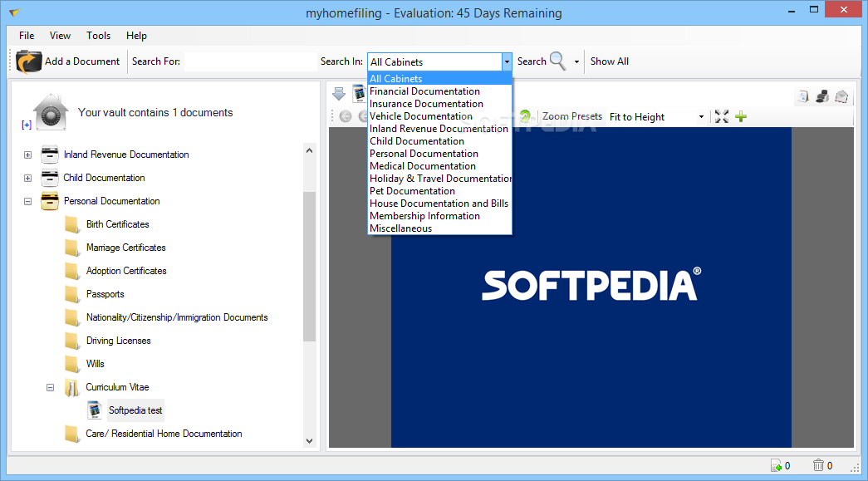Open the Zoom Presets Fit to Height dropdown
The image size is (868, 481).
coord(701,117)
